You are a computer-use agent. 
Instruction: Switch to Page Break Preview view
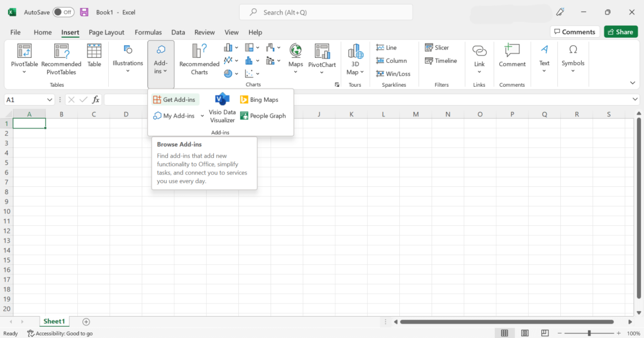point(545,333)
